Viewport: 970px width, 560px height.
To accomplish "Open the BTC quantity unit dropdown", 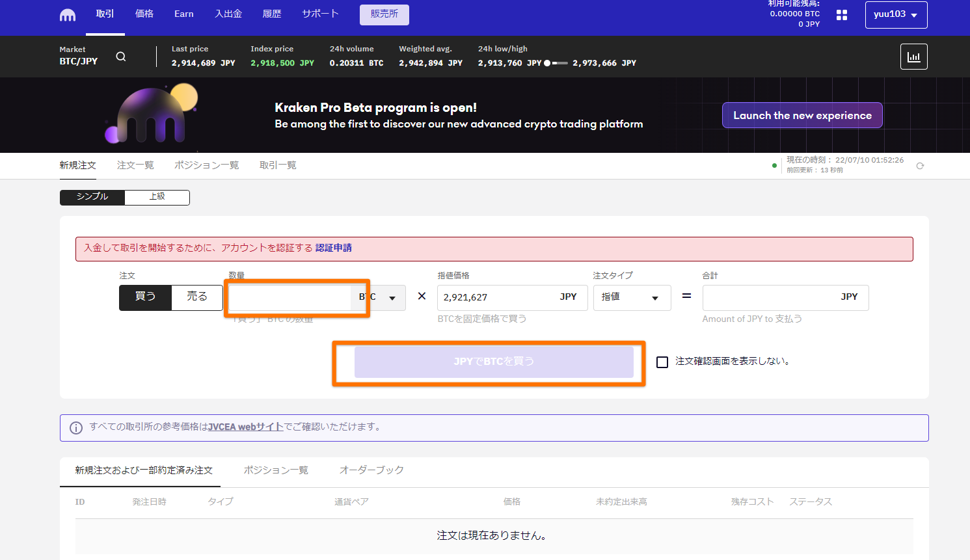I will (379, 297).
